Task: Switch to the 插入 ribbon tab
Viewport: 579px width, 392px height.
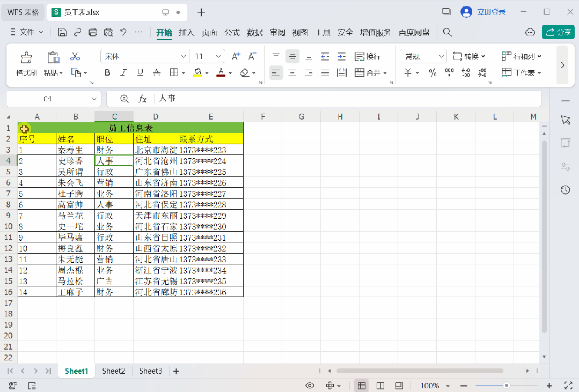Action: pyautogui.click(x=186, y=33)
